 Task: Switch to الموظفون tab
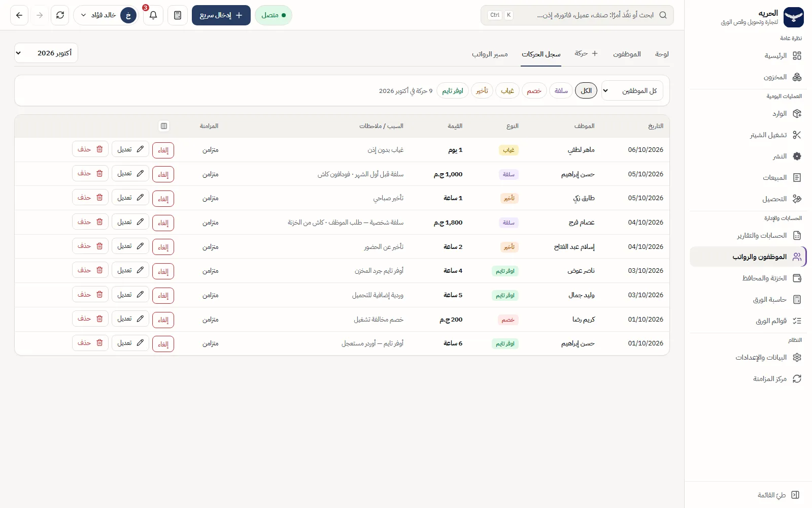[x=627, y=54]
